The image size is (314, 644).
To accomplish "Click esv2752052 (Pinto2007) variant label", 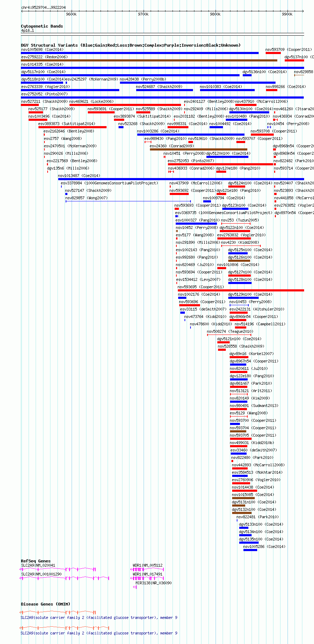I will (44, 94).
